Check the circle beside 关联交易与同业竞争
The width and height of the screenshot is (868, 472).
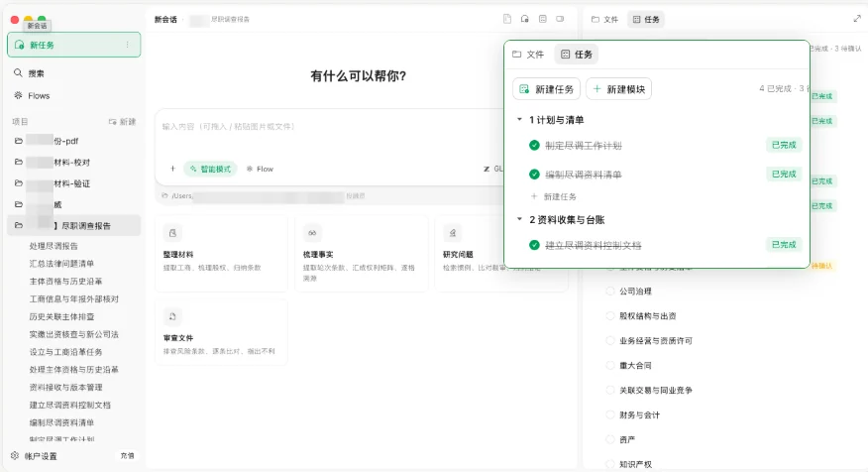[x=610, y=390]
